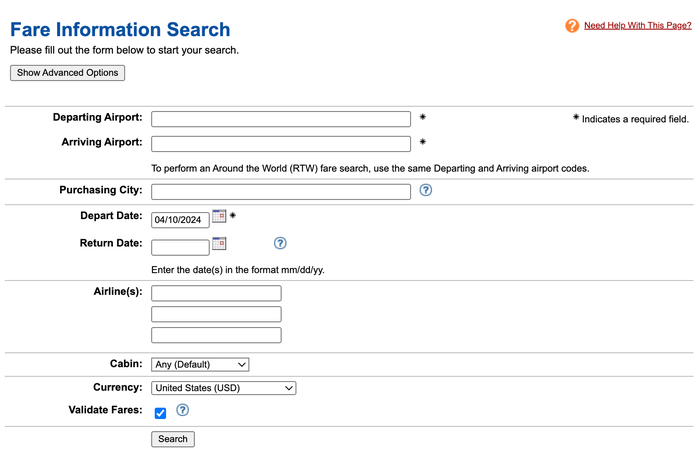Click the orange help question mark icon
The height and width of the screenshot is (463, 700).
571,25
